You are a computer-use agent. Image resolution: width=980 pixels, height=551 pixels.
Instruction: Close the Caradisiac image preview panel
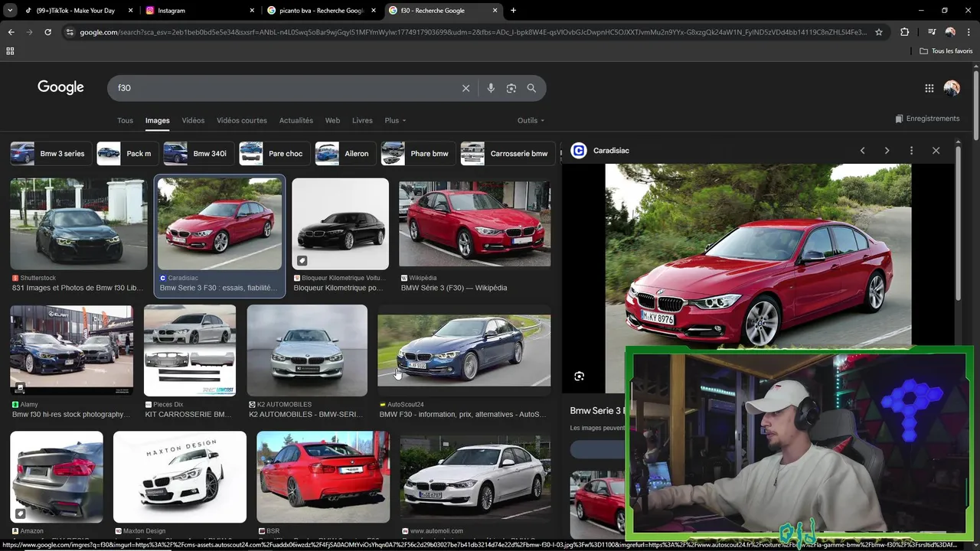coord(936,151)
